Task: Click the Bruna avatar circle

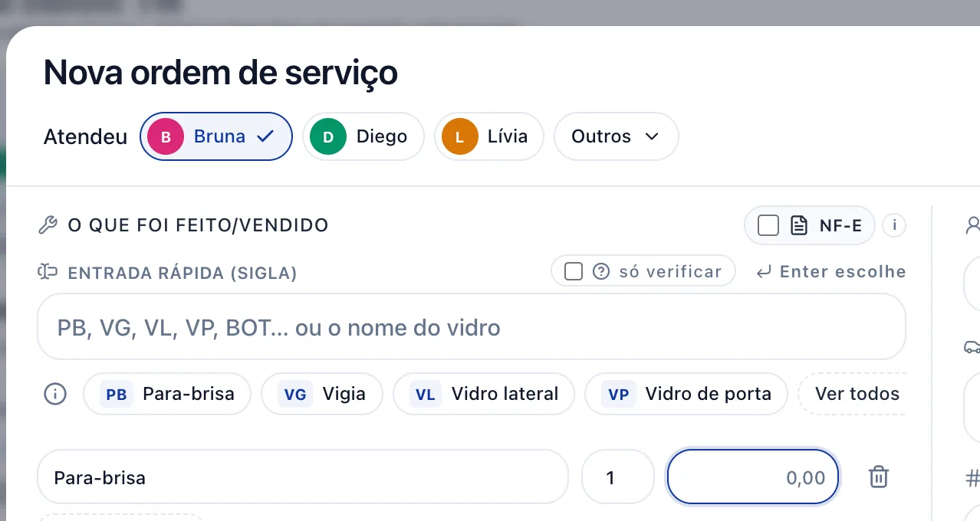Action: (166, 137)
